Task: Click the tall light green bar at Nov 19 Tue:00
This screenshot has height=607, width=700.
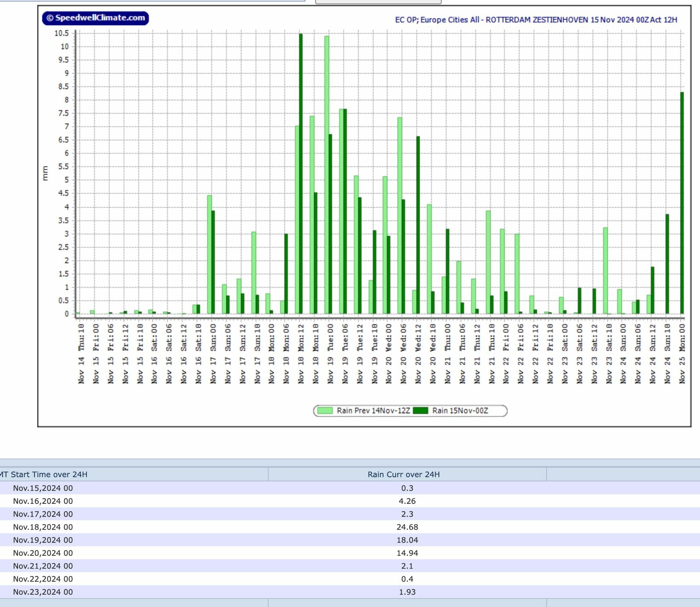Action: (326, 175)
